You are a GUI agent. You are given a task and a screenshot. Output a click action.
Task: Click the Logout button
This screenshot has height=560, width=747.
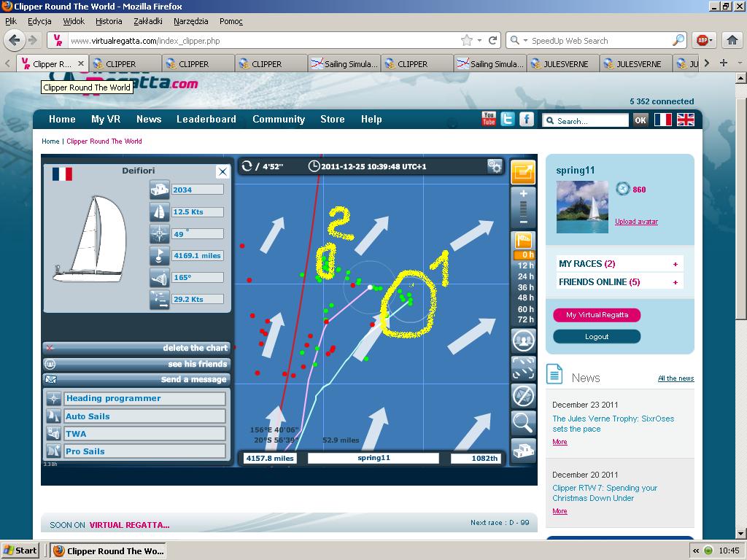coord(596,336)
